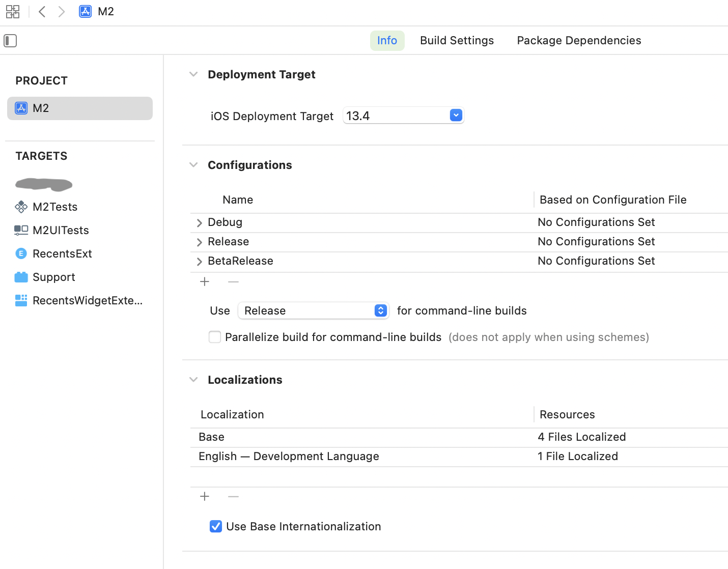Go forward with the right arrow
The width and height of the screenshot is (728, 569).
62,12
